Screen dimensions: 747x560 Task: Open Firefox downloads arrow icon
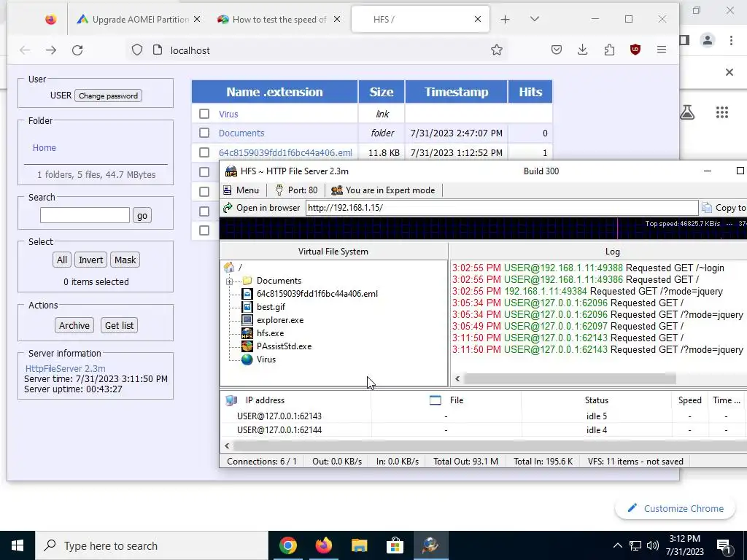tap(582, 50)
